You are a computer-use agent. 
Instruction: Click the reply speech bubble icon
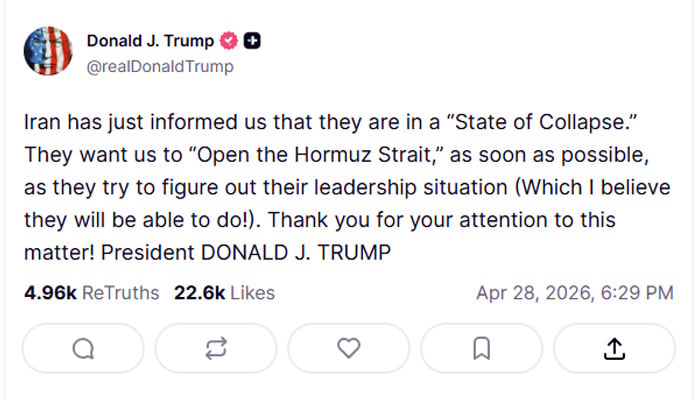tap(83, 348)
